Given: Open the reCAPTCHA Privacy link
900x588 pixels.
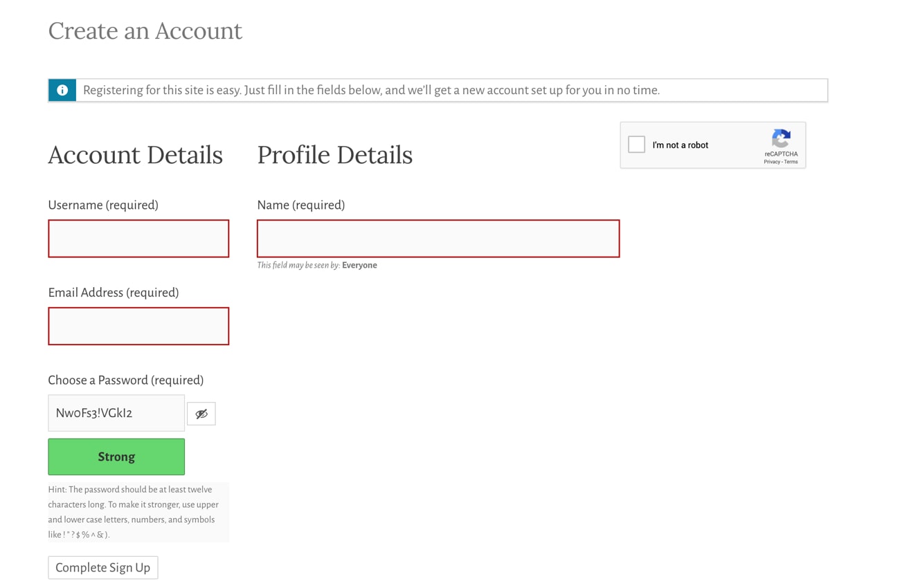Looking at the screenshot, I should coord(771,162).
